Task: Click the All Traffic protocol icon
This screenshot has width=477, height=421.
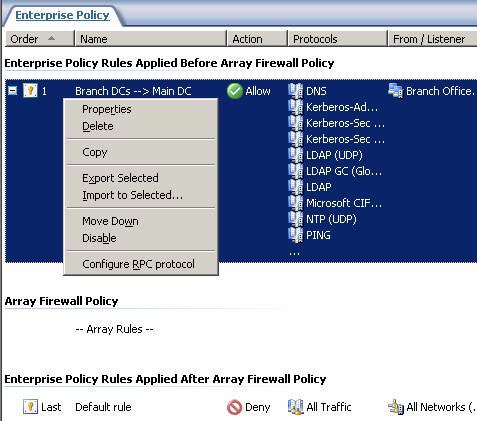Action: coord(295,407)
